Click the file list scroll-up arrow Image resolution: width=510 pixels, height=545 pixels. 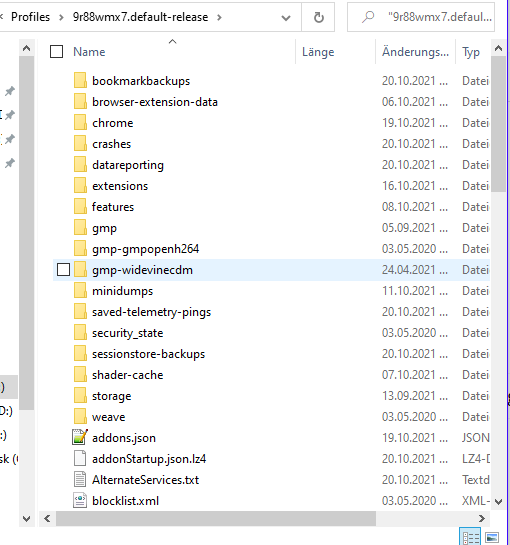coord(498,48)
